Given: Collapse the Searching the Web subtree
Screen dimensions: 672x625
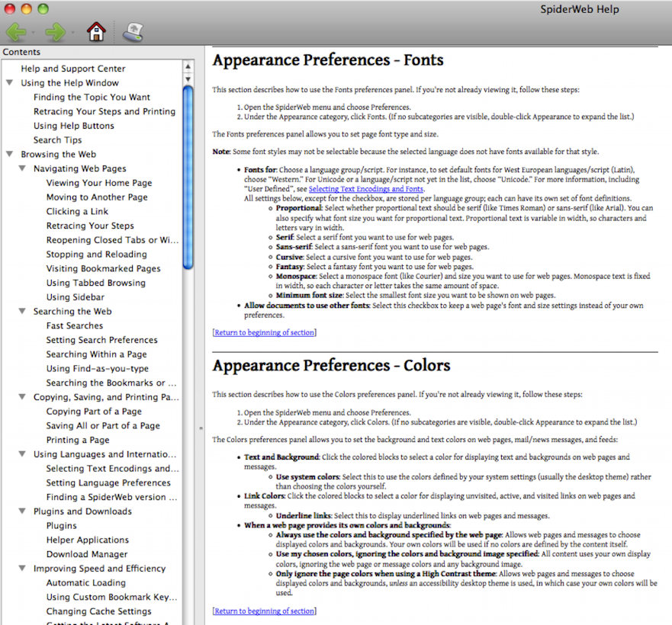Looking at the screenshot, I should pos(22,311).
